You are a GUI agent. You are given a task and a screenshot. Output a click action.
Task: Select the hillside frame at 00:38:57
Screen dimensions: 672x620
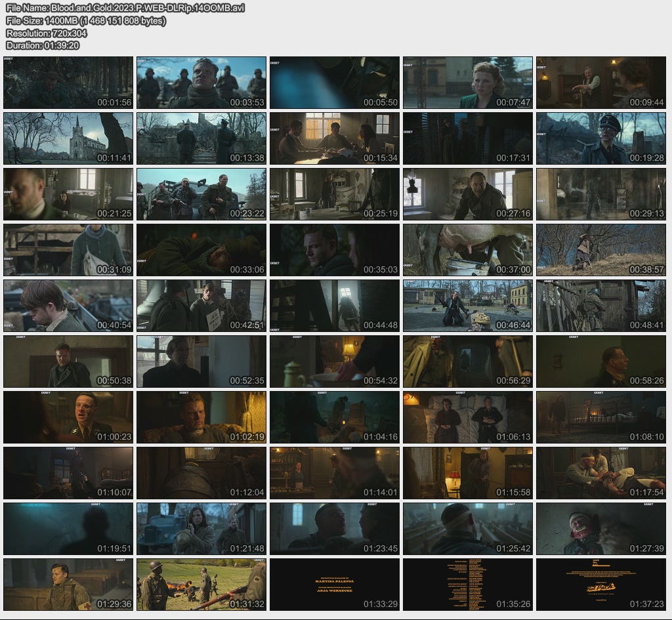[601, 250]
